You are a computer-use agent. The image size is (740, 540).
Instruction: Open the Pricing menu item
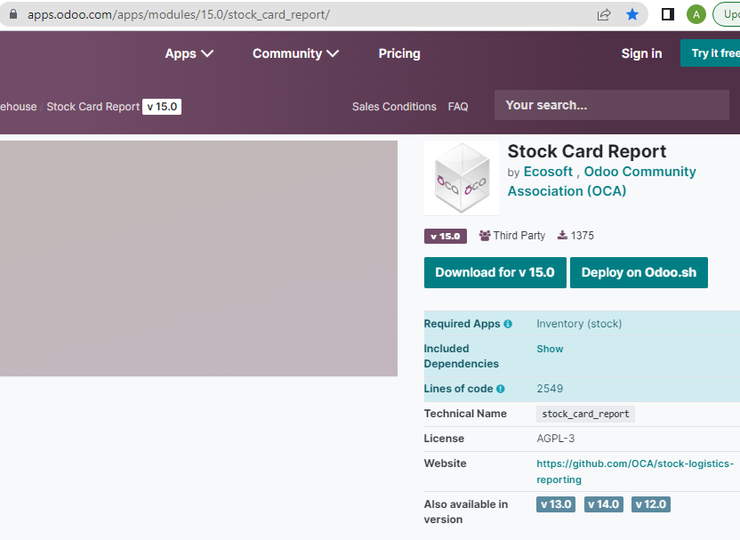pyautogui.click(x=399, y=54)
